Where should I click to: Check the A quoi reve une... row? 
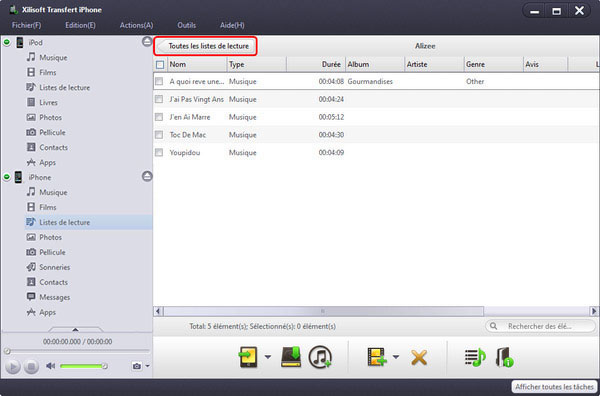point(159,81)
